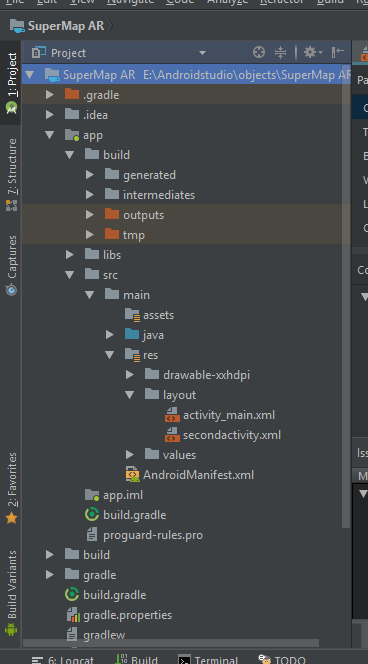This screenshot has width=368, height=664.
Task: Collapse the layout folder arrow
Action: [x=129, y=395]
